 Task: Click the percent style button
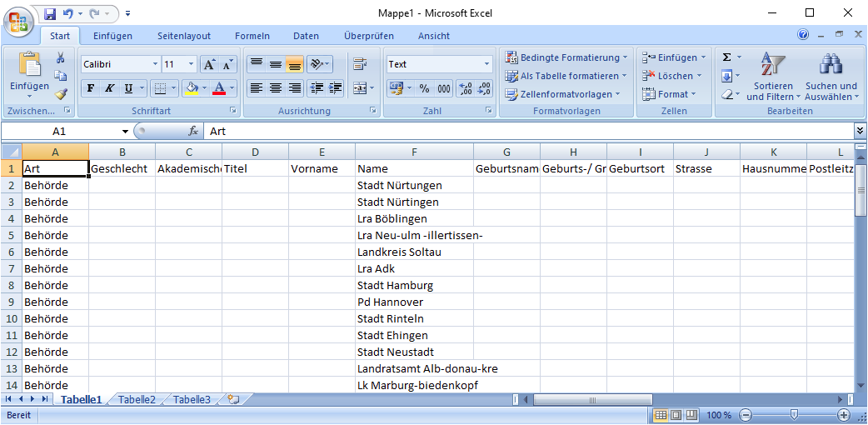click(424, 88)
